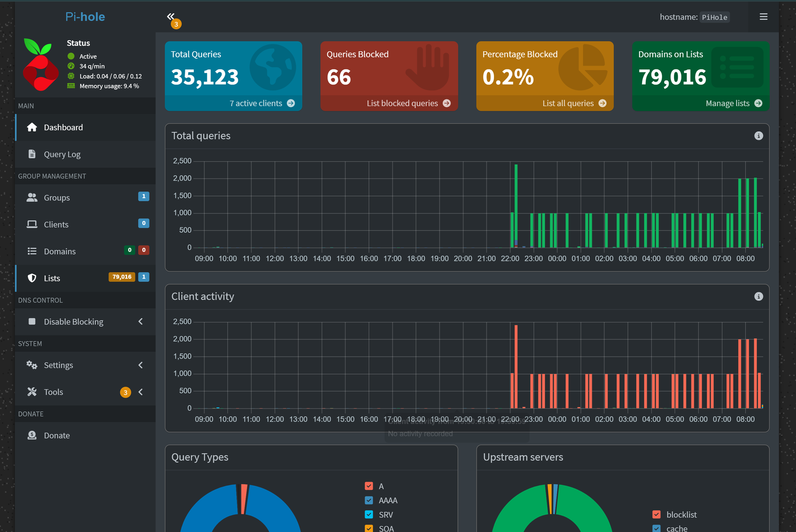Image resolution: width=796 pixels, height=532 pixels.
Task: Click the PiHole hostname label
Action: click(715, 17)
